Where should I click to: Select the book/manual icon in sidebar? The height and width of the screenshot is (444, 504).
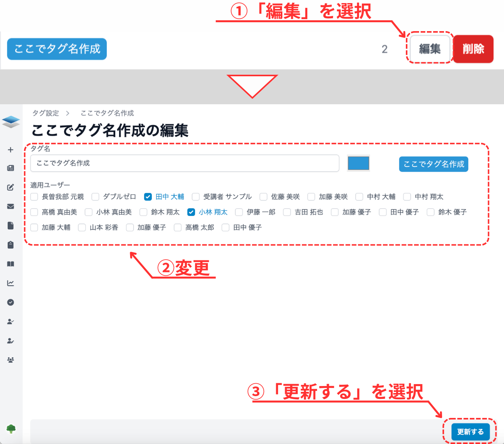11,264
